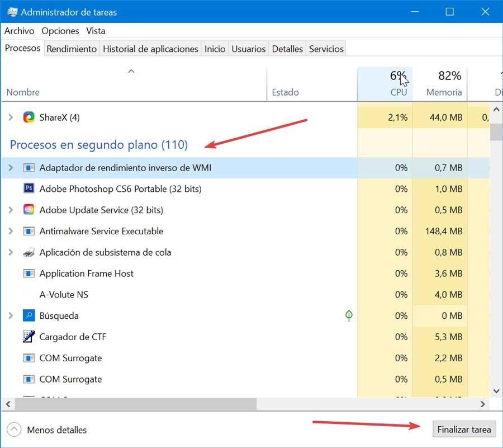Select the Application Frame Host row name
503x448 pixels.
coord(86,273)
